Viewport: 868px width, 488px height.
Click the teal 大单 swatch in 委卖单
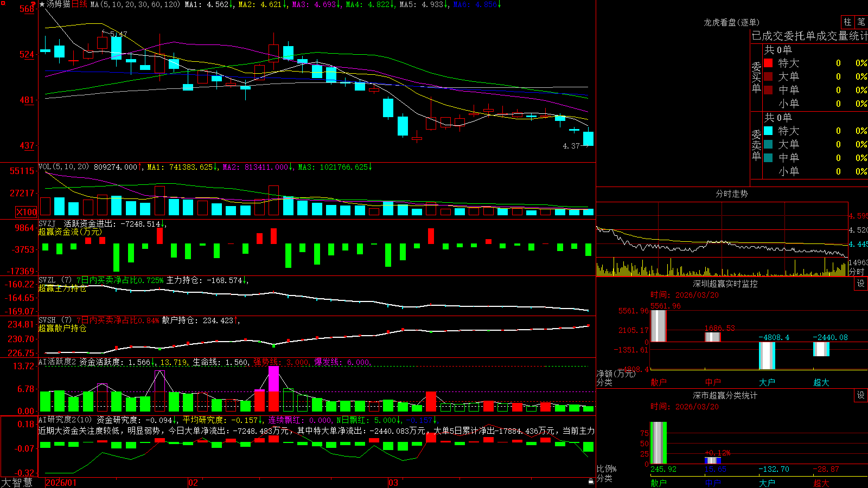pos(768,144)
